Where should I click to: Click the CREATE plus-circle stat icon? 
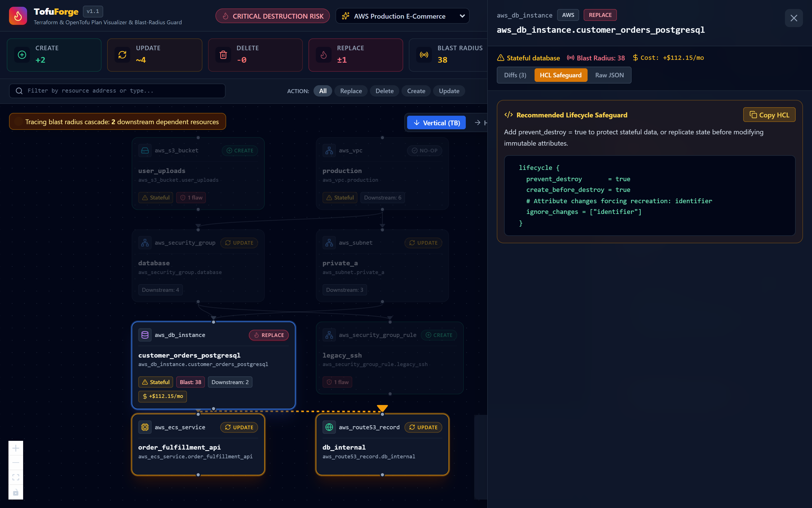click(x=22, y=54)
